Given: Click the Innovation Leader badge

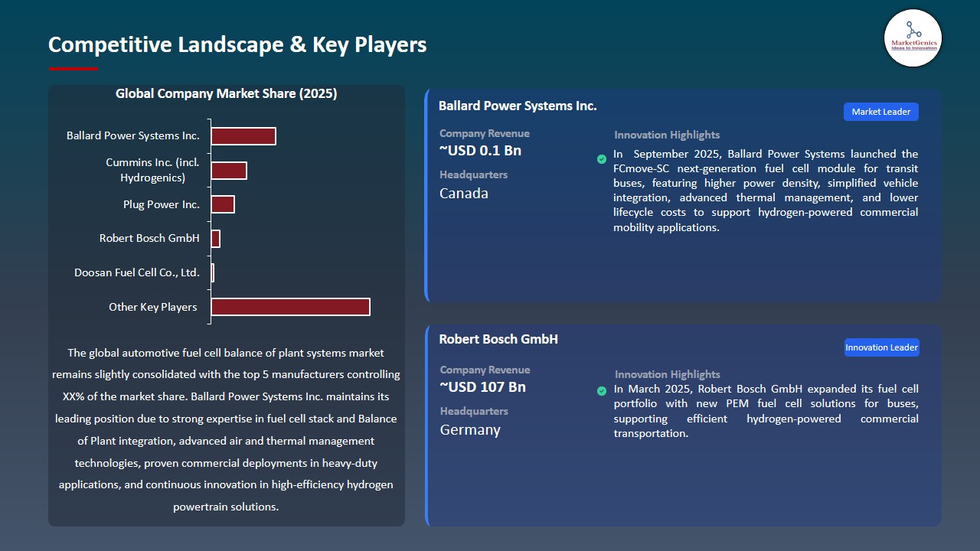Looking at the screenshot, I should click(881, 347).
